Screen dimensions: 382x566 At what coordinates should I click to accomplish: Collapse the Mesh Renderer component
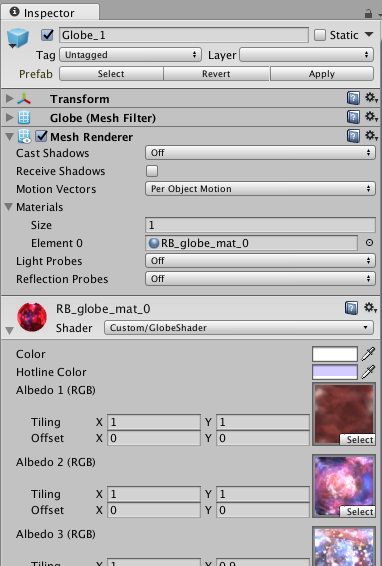pos(10,137)
